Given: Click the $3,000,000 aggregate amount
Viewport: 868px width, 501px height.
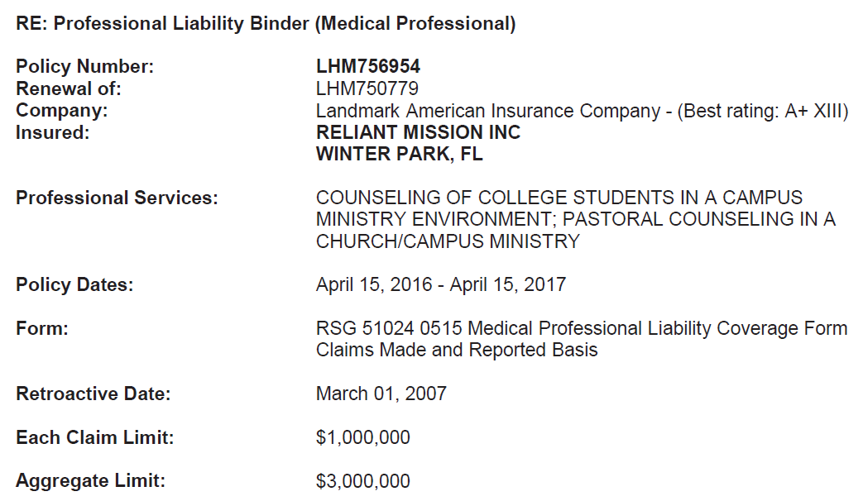Looking at the screenshot, I should [x=363, y=480].
